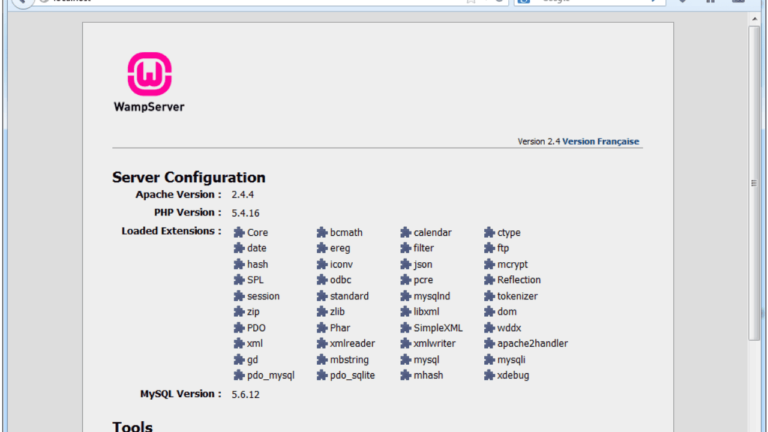The image size is (768, 432).
Task: Click the Tools heading
Action: coord(132,426)
